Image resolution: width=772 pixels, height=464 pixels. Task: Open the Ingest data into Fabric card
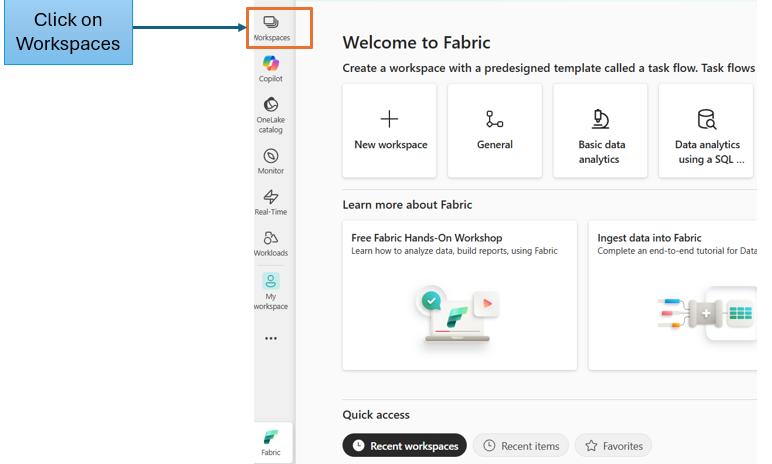[x=673, y=295]
